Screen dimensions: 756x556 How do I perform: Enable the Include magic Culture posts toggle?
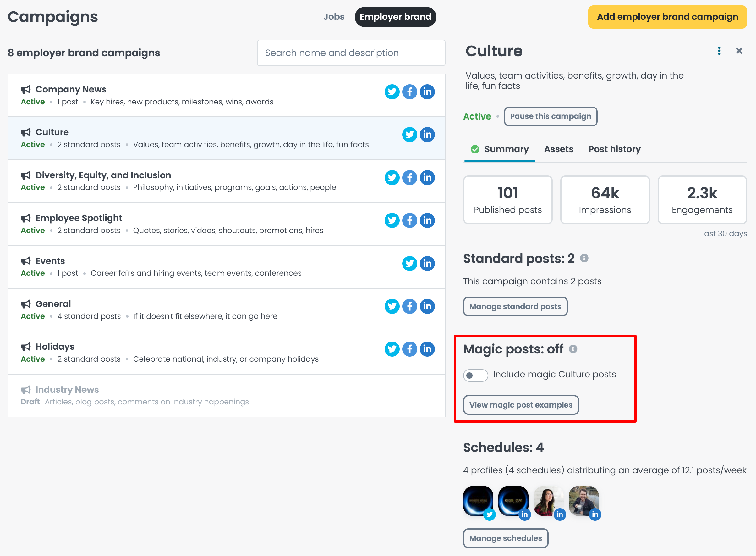475,375
